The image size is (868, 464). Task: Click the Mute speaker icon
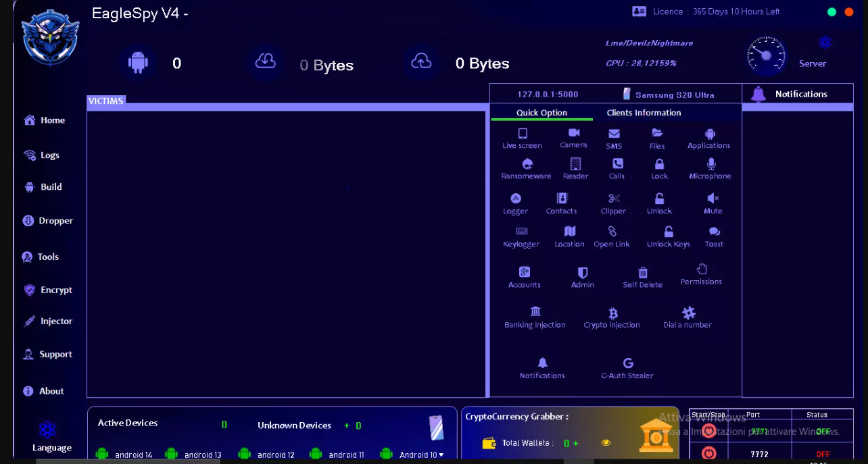coord(713,198)
